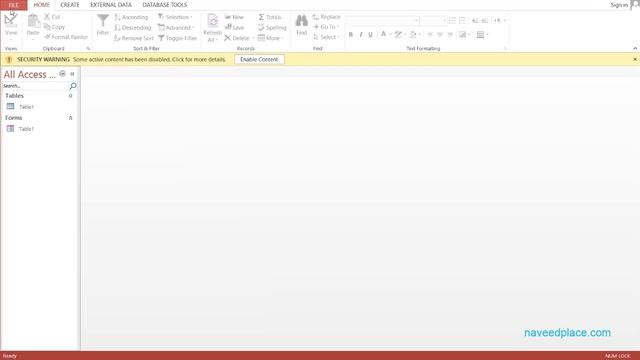Collapse the ribbon with the arrow

coord(635,49)
